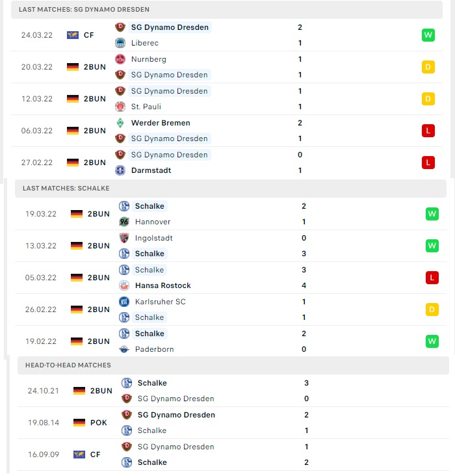Open the 24.10.21 Schalke vs Dresden match row
This screenshot has height=476, width=455.
point(233,391)
